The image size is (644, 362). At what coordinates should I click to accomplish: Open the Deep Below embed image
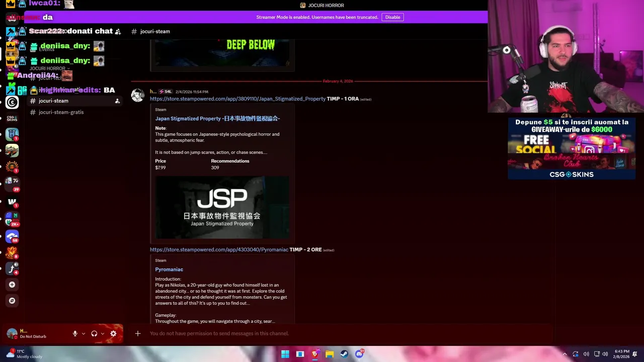click(x=222, y=52)
